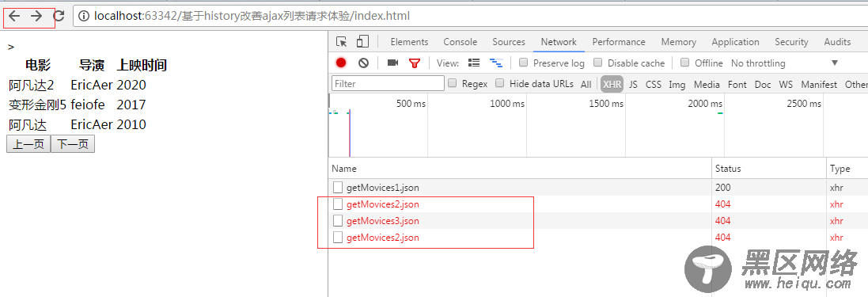The height and width of the screenshot is (297, 868).
Task: Toggle the network filter funnel icon
Action: tap(414, 63)
